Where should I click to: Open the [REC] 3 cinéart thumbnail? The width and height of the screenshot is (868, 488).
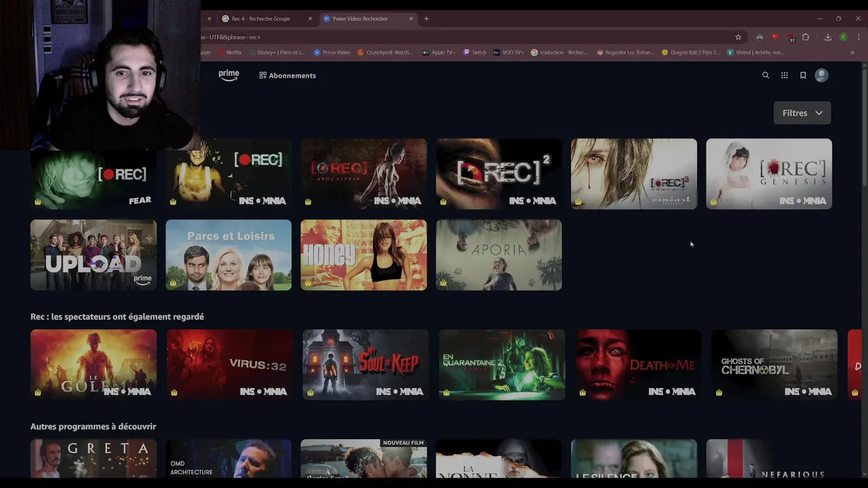[x=633, y=174]
